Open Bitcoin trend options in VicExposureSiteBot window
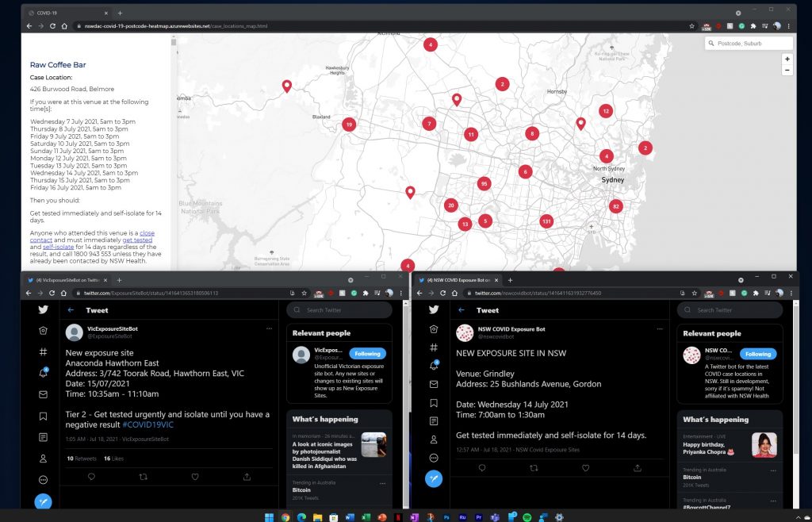Viewport: 812px width, 522px height. (x=383, y=483)
